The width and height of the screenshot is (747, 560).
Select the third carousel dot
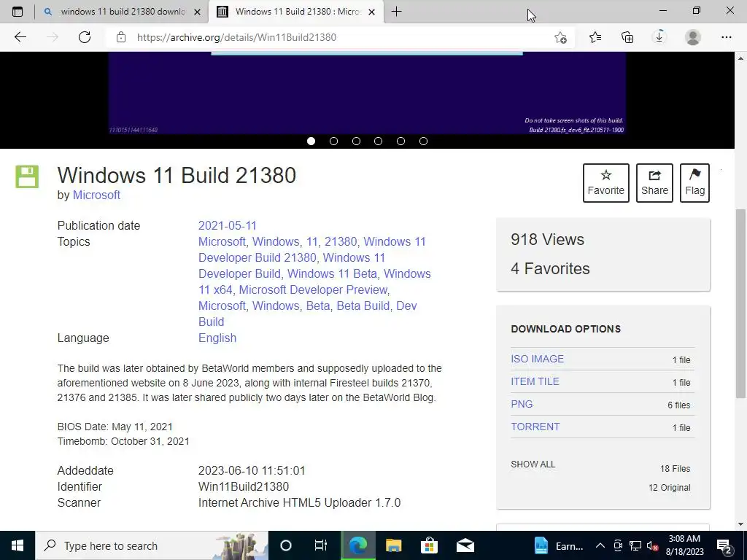356,141
